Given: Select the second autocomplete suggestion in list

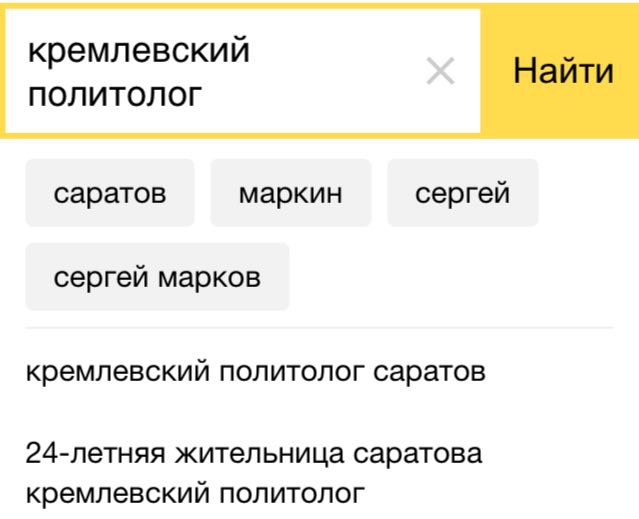Looking at the screenshot, I should [252, 473].
